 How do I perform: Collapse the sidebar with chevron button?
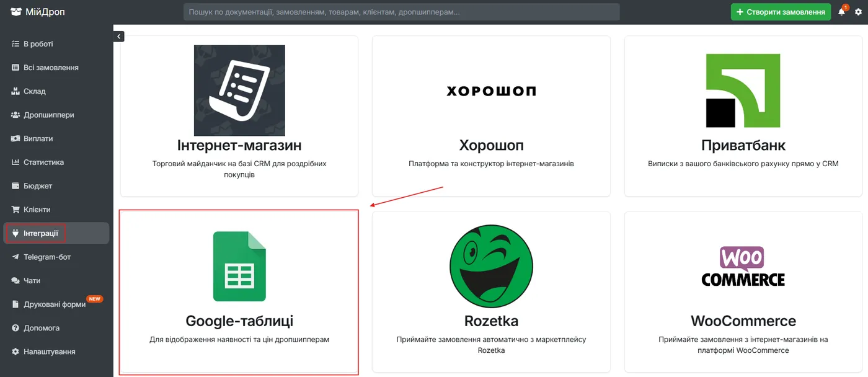pyautogui.click(x=119, y=37)
